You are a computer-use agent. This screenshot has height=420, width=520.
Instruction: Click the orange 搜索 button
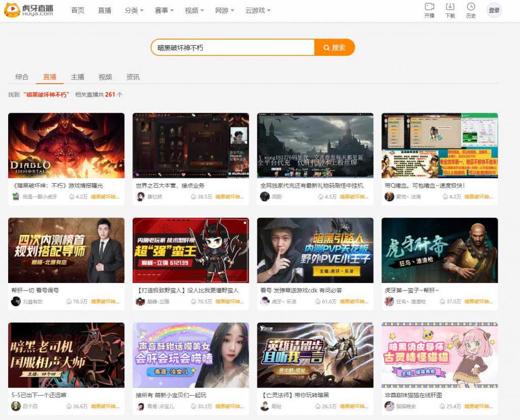pos(334,48)
